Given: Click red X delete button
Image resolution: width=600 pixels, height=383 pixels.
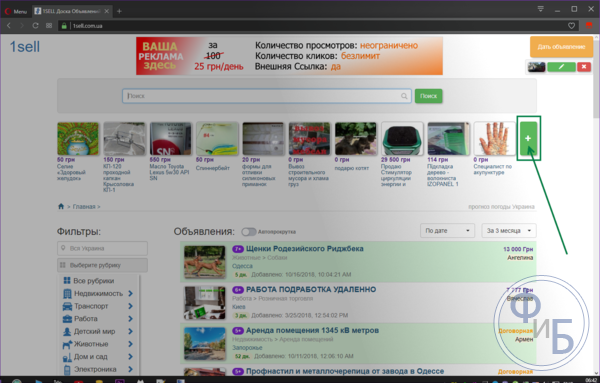Looking at the screenshot, I should (584, 67).
